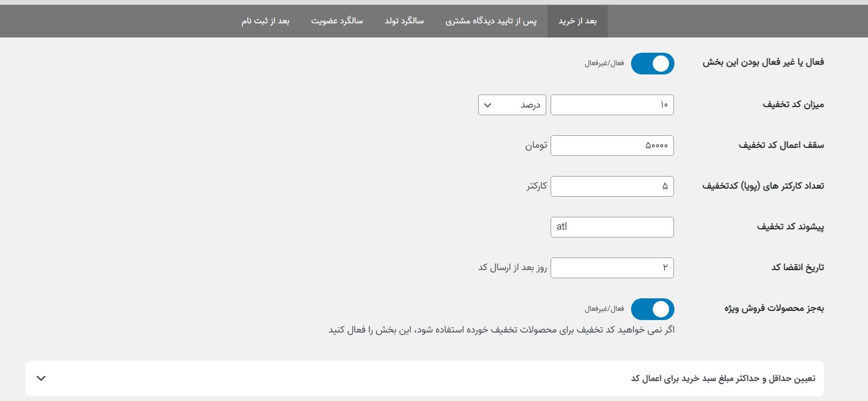Switch to 'پس از تایید دیدگاه مشتری' tab
The height and width of the screenshot is (401, 868).
pos(491,21)
